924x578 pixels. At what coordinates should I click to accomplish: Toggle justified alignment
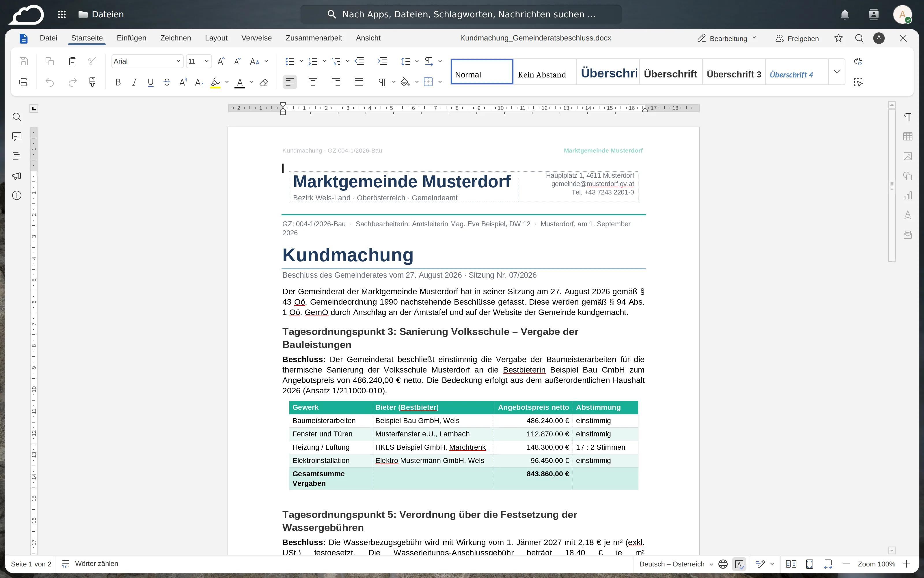pos(359,82)
